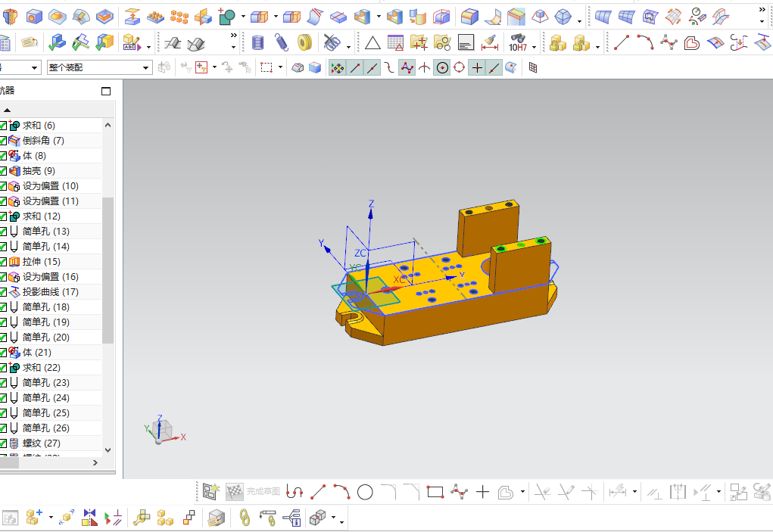
Task: Click navigator vertical scrollbar down arrow
Action: pyautogui.click(x=108, y=450)
